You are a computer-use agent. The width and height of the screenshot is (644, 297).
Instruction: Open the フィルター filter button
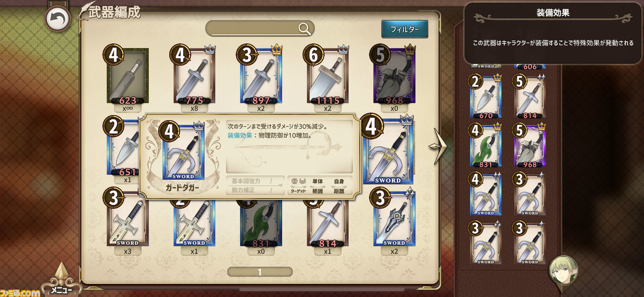click(x=405, y=29)
